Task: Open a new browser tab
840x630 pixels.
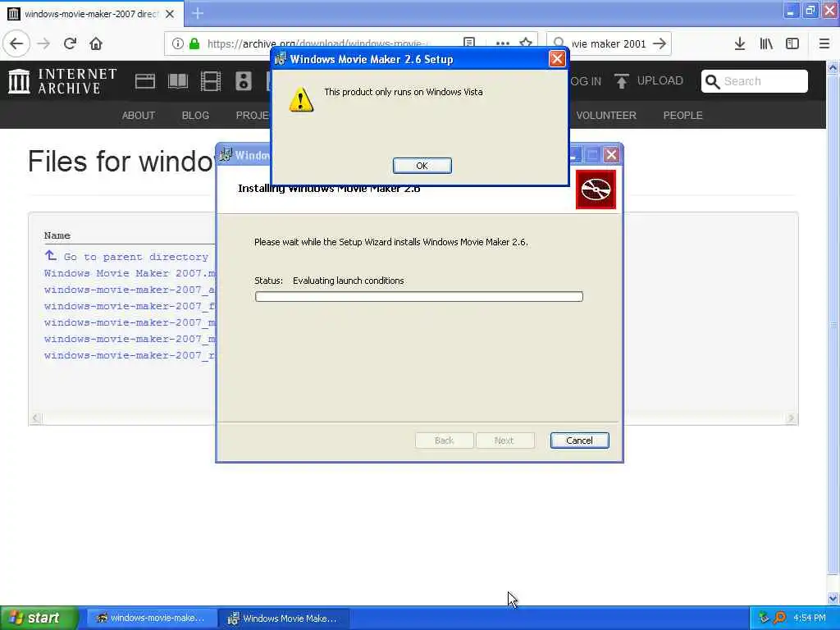Action: 198,13
